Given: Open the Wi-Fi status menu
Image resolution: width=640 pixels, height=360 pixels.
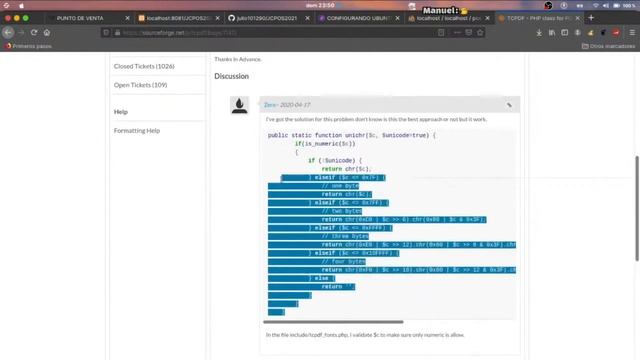Looking at the screenshot, I should pyautogui.click(x=596, y=5).
